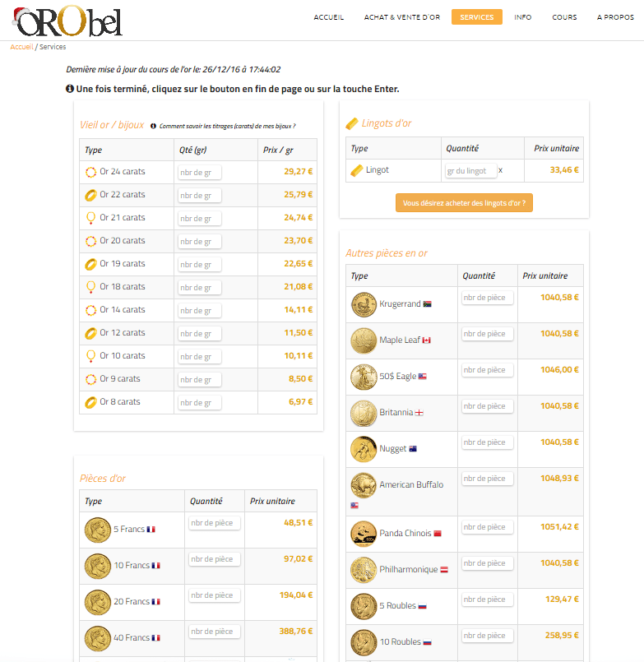Viewport: 644px width, 662px height.
Task: Click the 5 Francs coin image
Action: pos(98,530)
